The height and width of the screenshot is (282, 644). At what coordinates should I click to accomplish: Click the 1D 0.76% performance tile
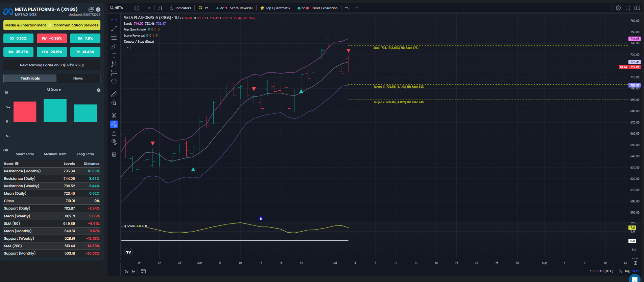[x=18, y=38]
